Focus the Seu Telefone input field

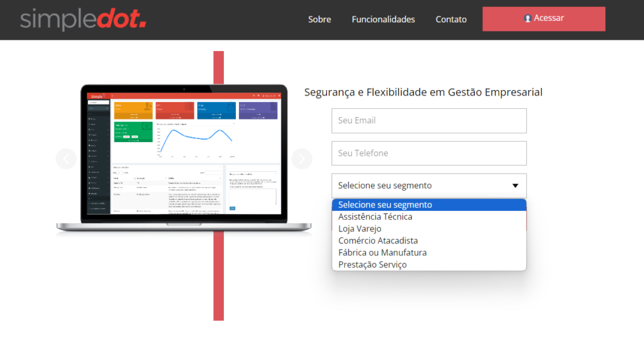[429, 154]
